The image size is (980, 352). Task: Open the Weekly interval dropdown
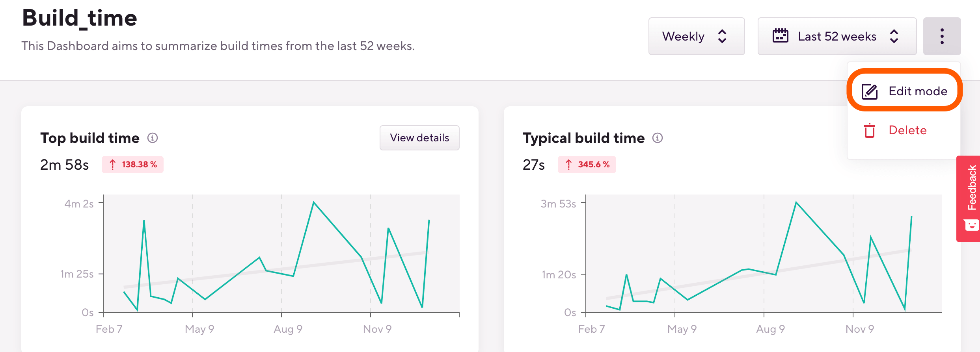point(696,36)
